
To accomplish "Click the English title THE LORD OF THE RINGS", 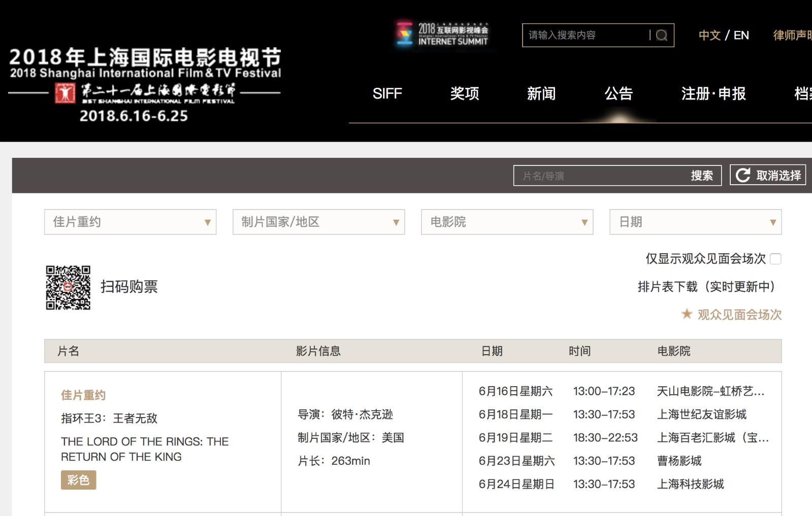I will pos(145,449).
